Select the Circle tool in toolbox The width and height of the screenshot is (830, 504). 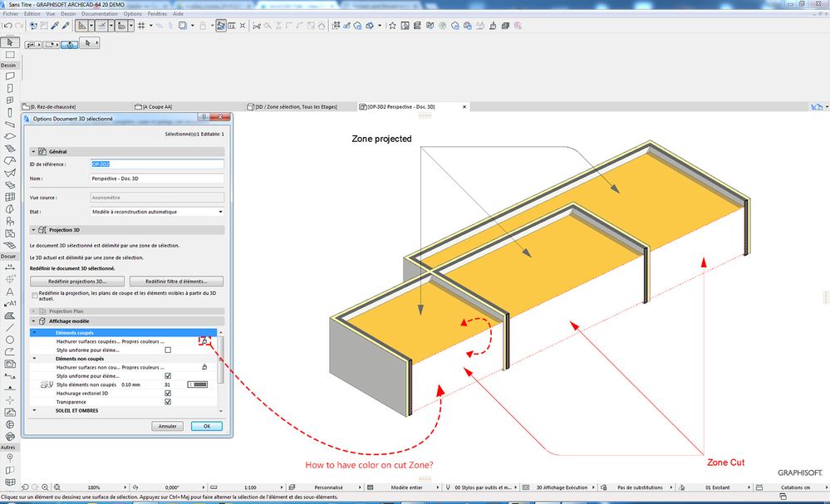(9, 340)
